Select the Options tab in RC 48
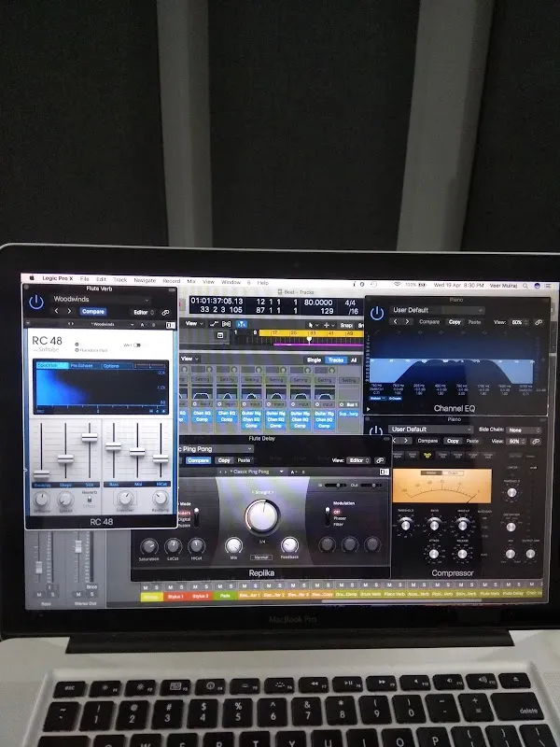Viewport: 560px width, 747px height. point(117,366)
